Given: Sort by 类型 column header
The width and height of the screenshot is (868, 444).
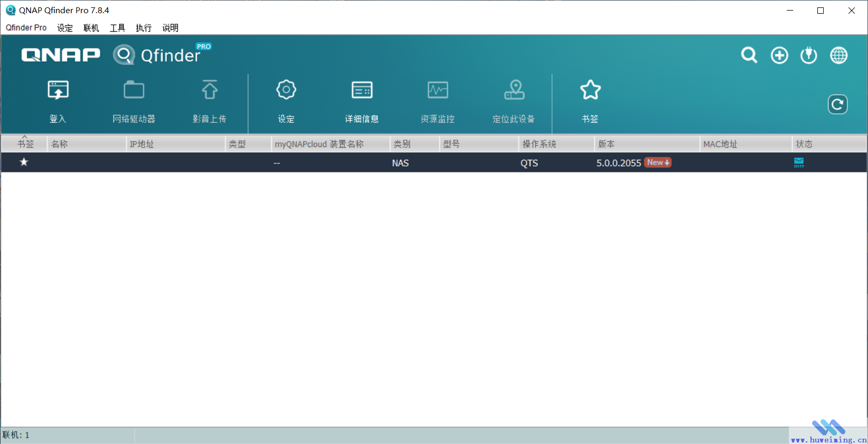Looking at the screenshot, I should 248,144.
